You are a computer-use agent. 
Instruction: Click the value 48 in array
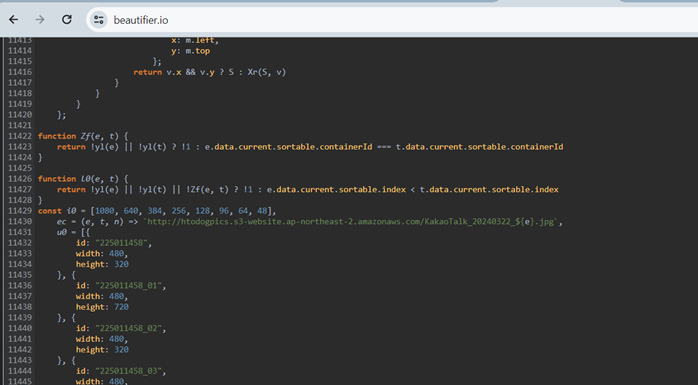262,211
